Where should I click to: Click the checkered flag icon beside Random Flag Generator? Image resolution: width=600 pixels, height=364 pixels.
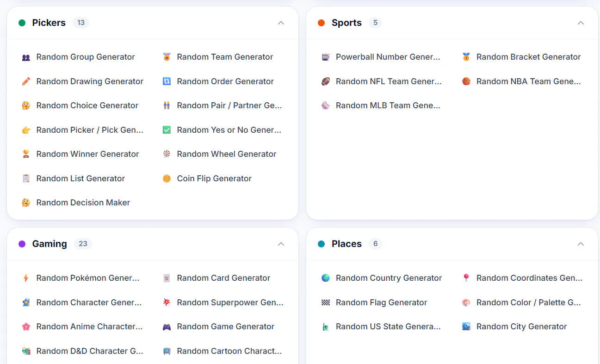click(326, 302)
